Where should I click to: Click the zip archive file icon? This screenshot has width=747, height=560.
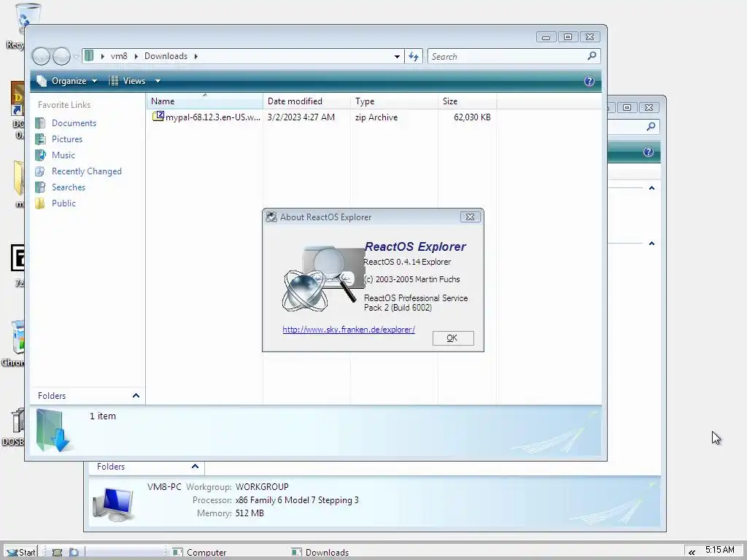pyautogui.click(x=158, y=116)
